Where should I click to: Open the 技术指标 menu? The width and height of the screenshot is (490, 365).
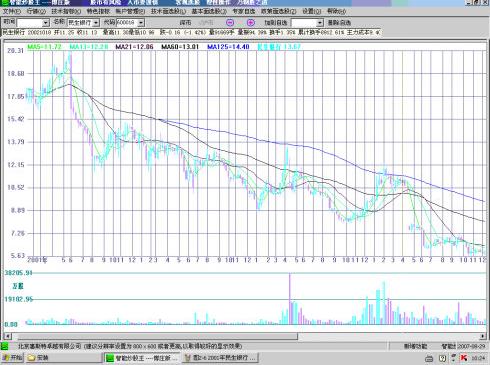pos(66,11)
